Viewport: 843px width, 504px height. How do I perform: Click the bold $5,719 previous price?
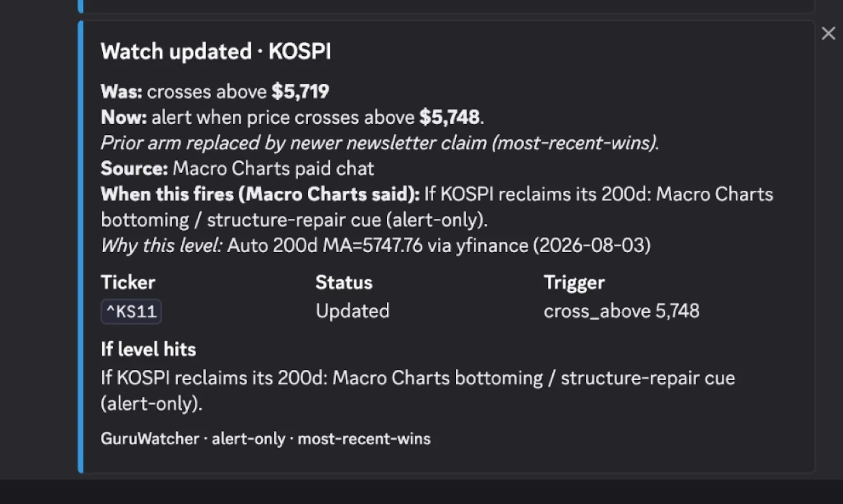click(300, 92)
